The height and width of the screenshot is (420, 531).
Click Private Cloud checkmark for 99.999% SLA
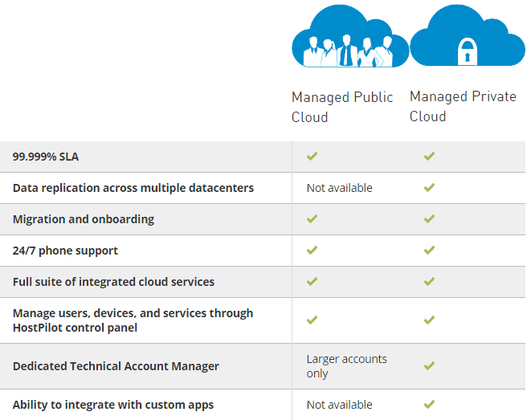point(429,157)
